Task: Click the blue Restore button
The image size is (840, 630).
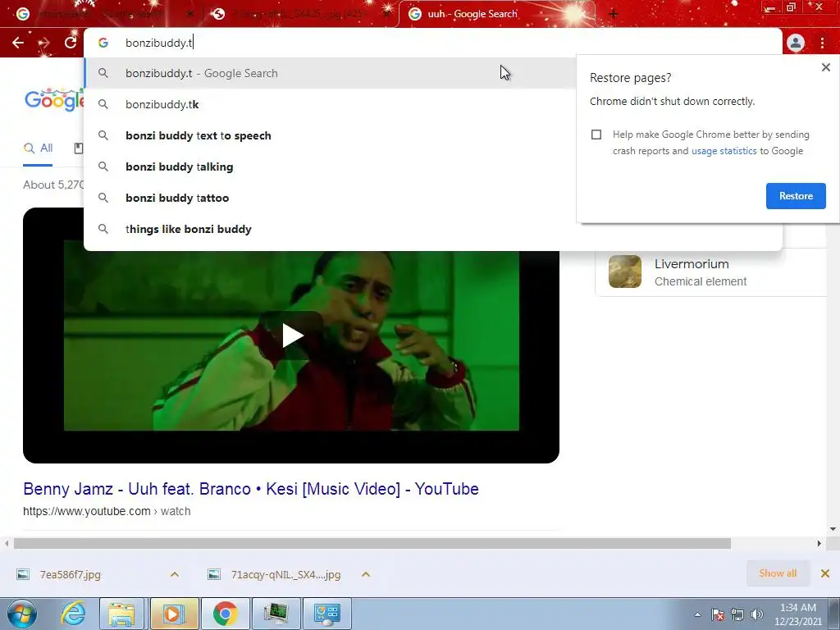Action: [796, 195]
